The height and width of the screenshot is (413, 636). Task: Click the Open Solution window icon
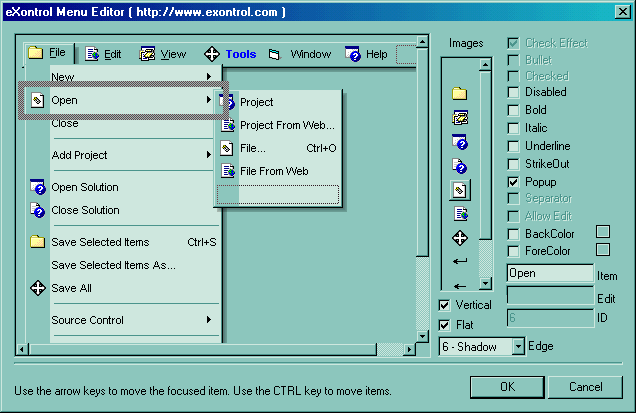click(x=38, y=187)
